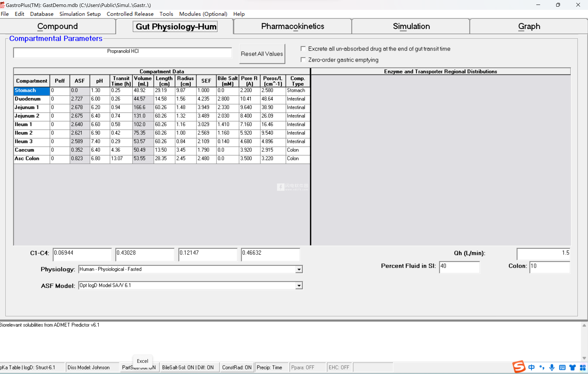Click the Propranolol HCl name field
This screenshot has height=374, width=588.
pyautogui.click(x=123, y=52)
